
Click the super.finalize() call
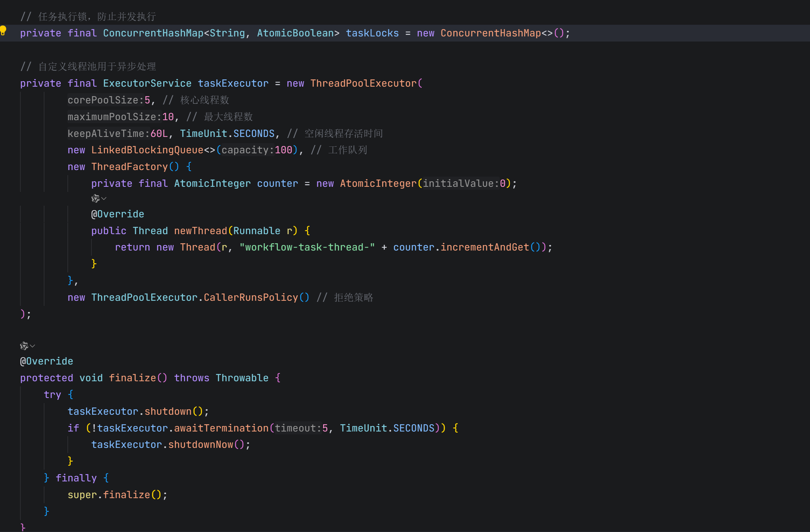[114, 495]
